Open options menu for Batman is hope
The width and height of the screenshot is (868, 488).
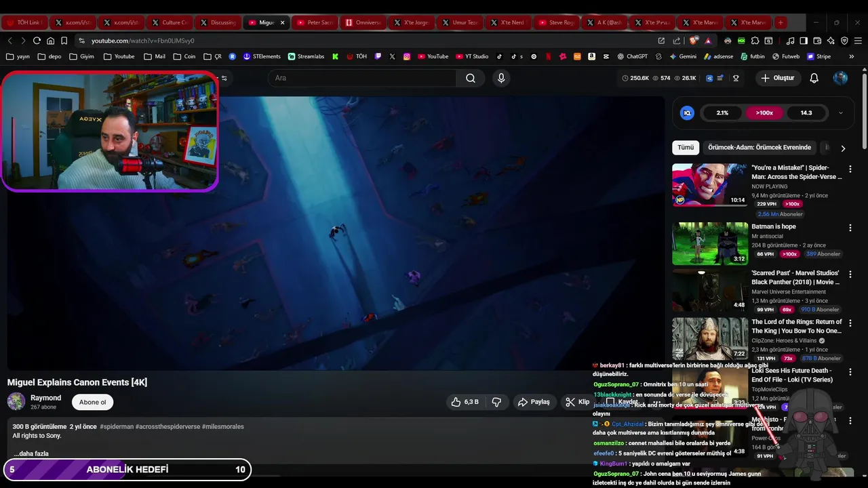click(x=850, y=228)
